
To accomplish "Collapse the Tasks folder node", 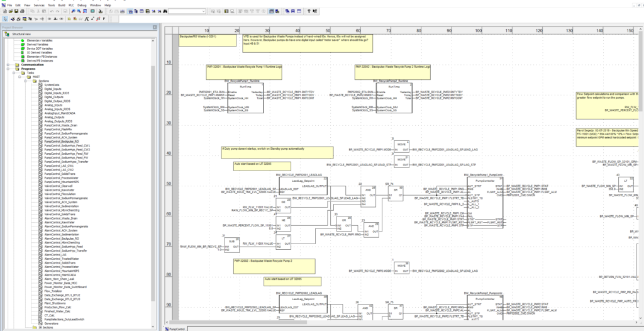I will point(14,73).
